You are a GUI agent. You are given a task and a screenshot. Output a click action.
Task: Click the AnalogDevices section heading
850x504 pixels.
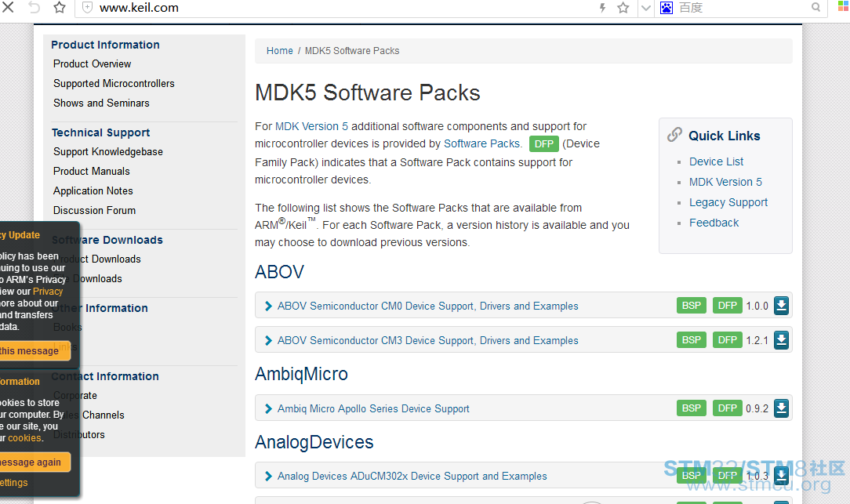[x=314, y=442]
